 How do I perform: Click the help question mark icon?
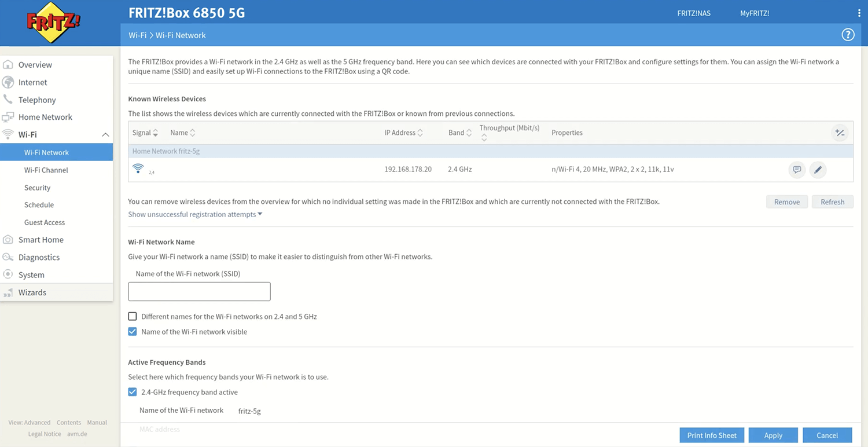click(847, 35)
